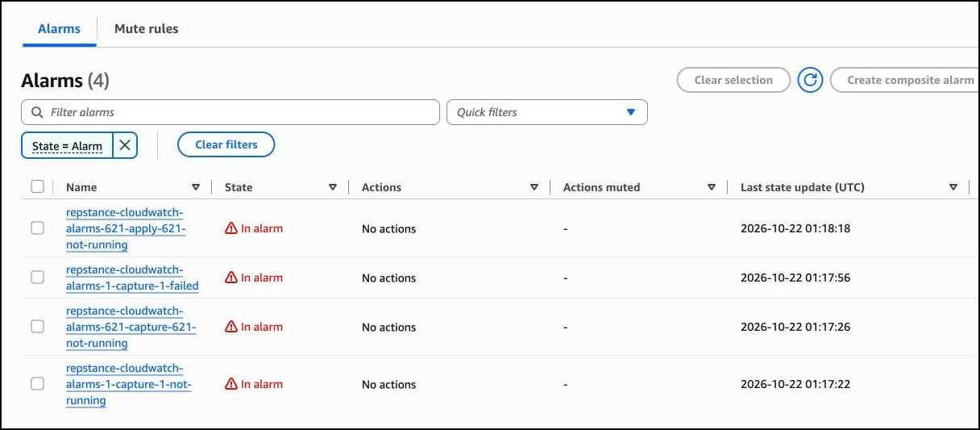Click the Actions muted column header
The height and width of the screenshot is (430, 980).
coord(601,187)
